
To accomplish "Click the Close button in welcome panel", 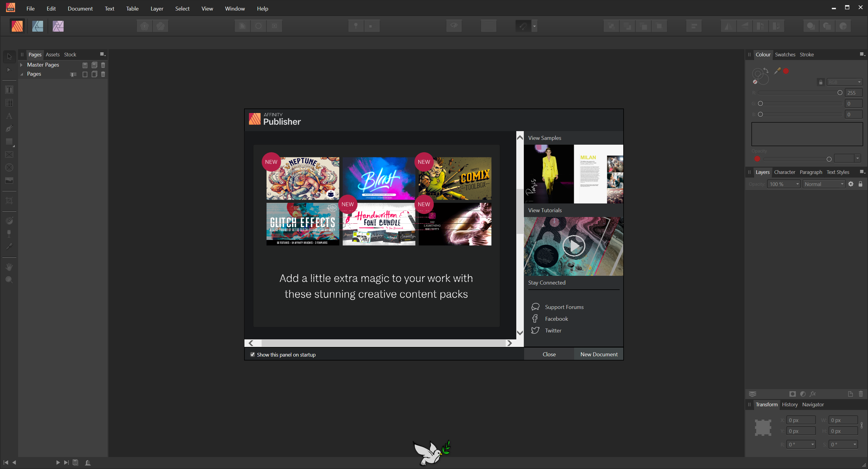I will click(549, 354).
